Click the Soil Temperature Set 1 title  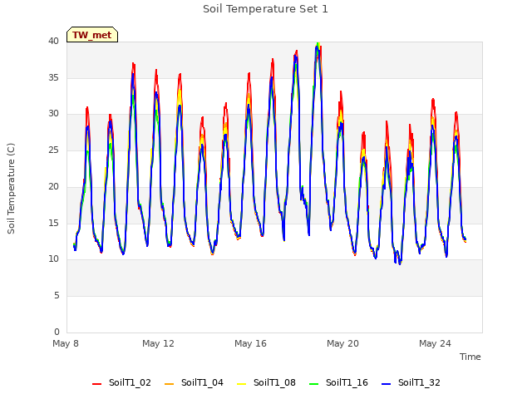point(266,9)
